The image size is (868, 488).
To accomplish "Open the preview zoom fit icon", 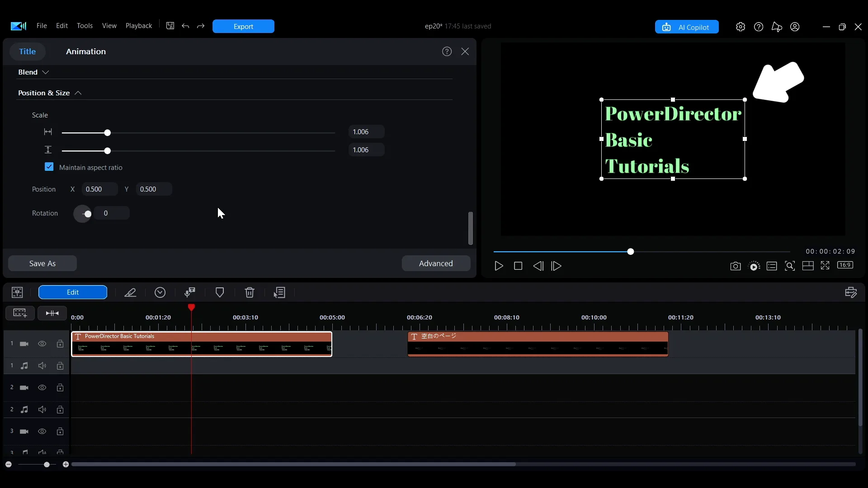I will tap(790, 266).
